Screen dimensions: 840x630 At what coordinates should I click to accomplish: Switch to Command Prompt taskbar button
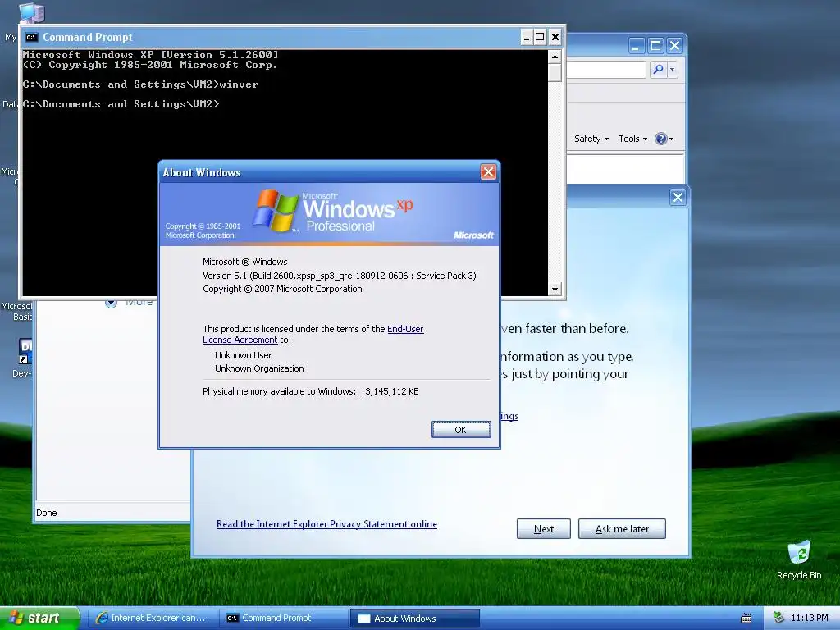coord(283,619)
